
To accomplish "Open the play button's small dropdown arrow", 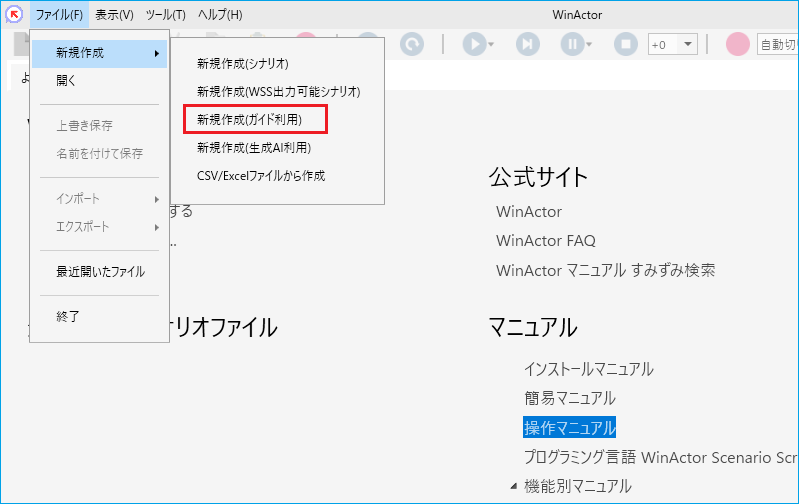I will tap(491, 45).
